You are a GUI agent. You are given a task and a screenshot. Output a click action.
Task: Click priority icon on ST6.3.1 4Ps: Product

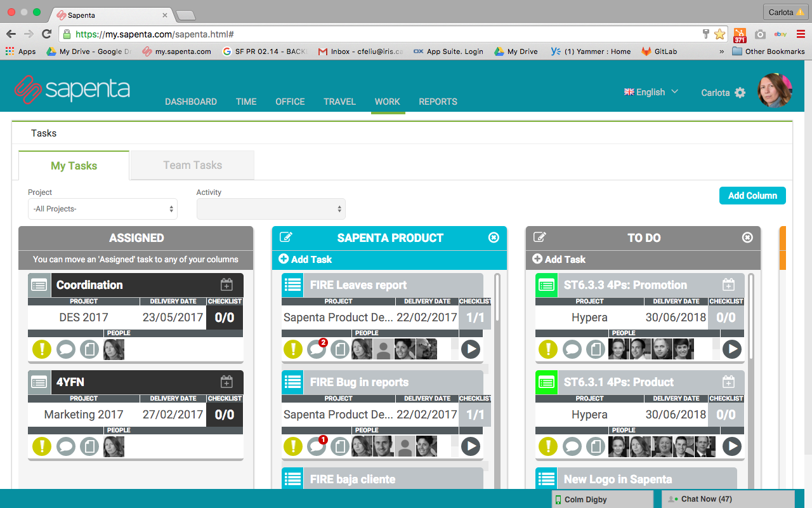click(x=548, y=446)
